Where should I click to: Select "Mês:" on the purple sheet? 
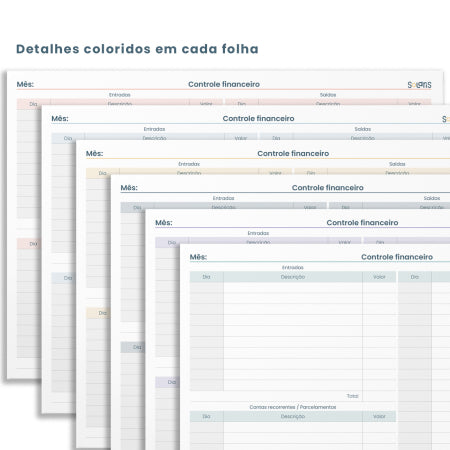[164, 223]
